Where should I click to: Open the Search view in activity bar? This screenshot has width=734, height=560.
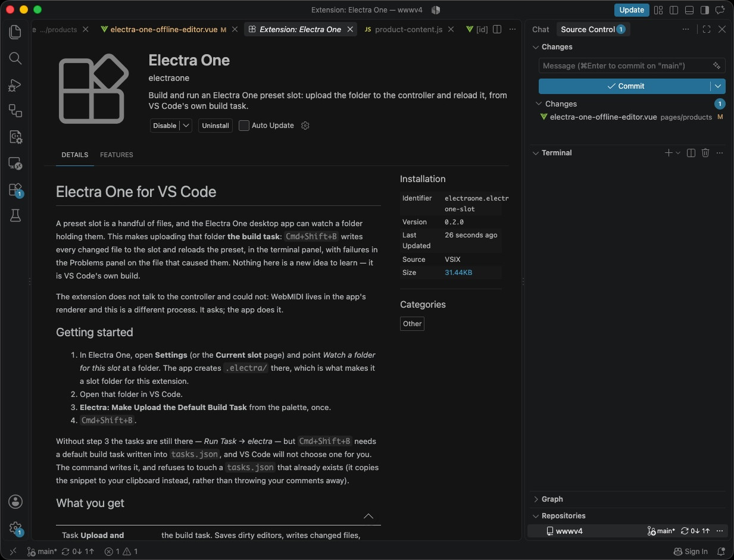coord(15,58)
